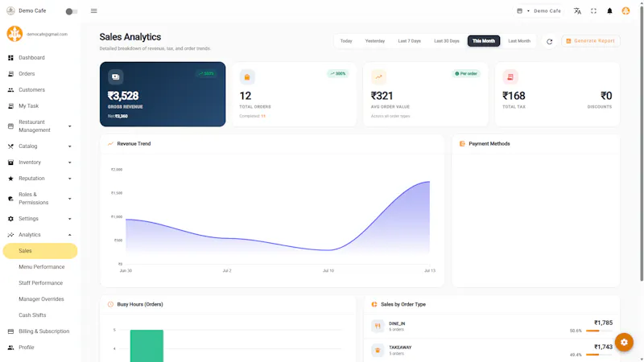Image resolution: width=644 pixels, height=362 pixels.
Task: Click the My Task icon
Action: click(10, 106)
